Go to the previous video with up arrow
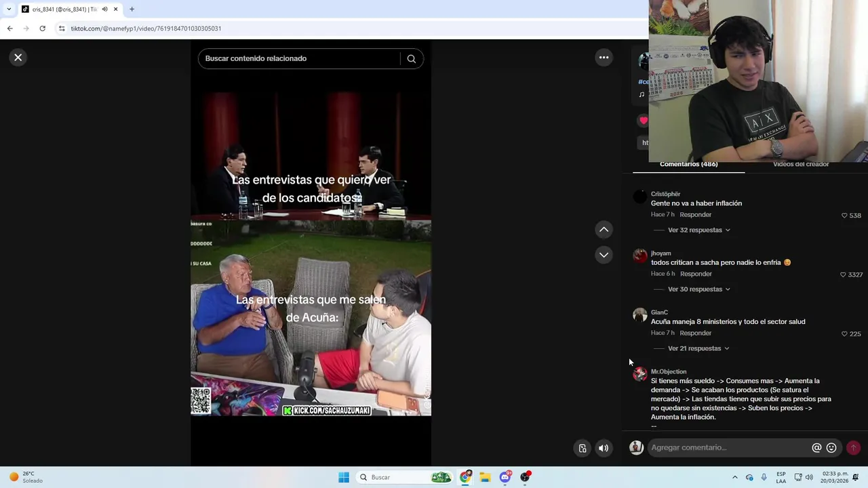 point(604,230)
